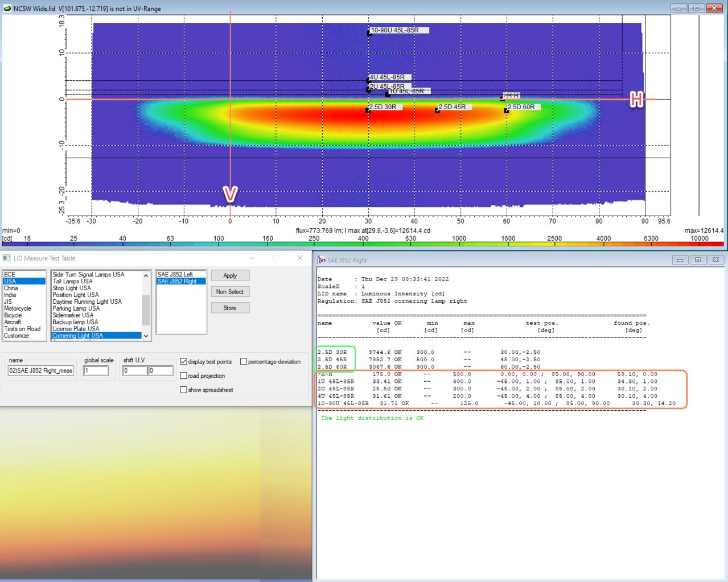Select China in the region list
This screenshot has width=728, height=582.
click(24, 288)
